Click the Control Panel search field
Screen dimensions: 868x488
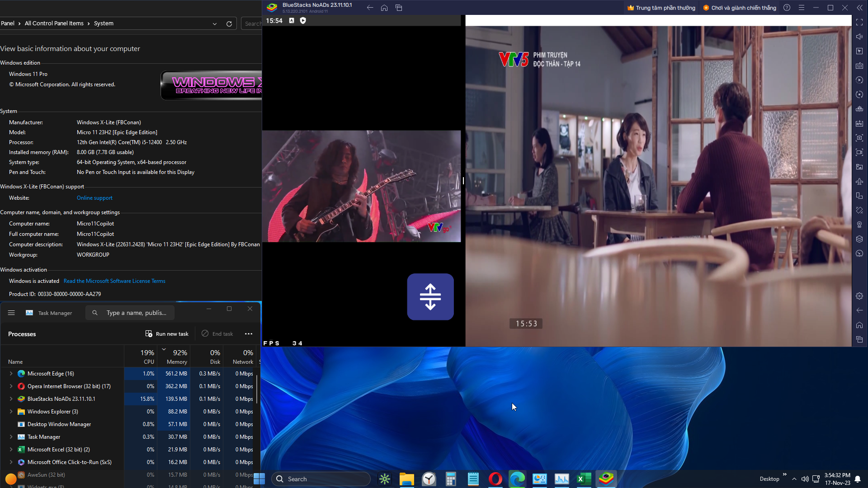pos(252,23)
